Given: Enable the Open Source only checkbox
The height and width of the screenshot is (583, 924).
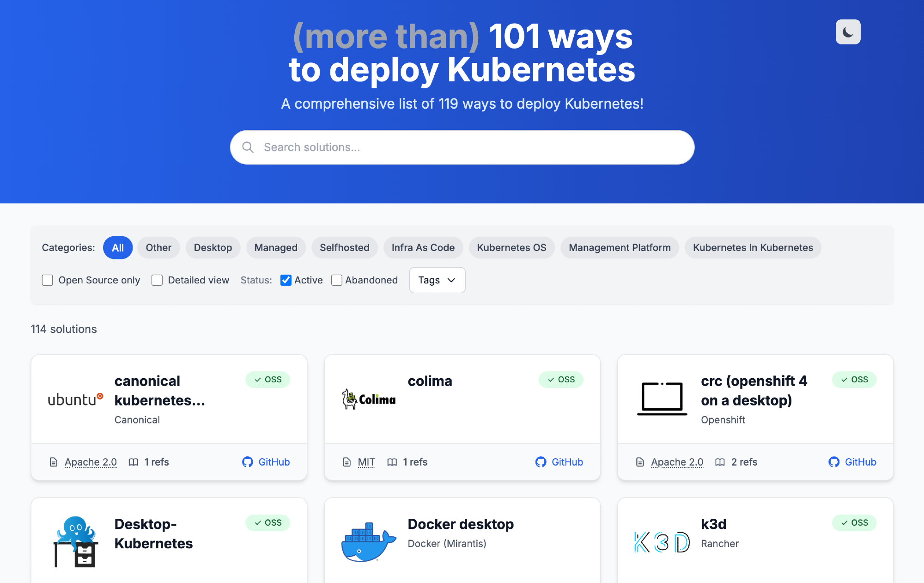Looking at the screenshot, I should pos(48,280).
